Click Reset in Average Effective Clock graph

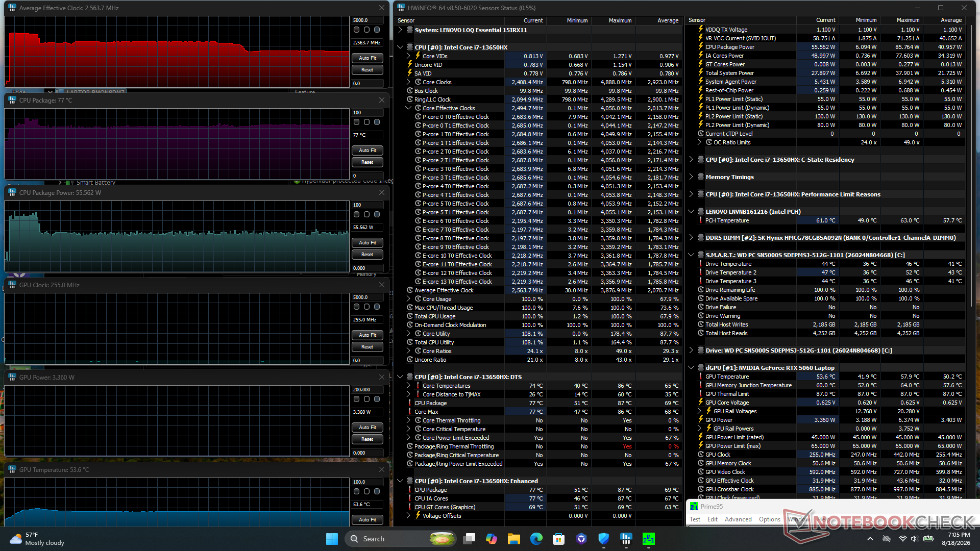tap(367, 70)
